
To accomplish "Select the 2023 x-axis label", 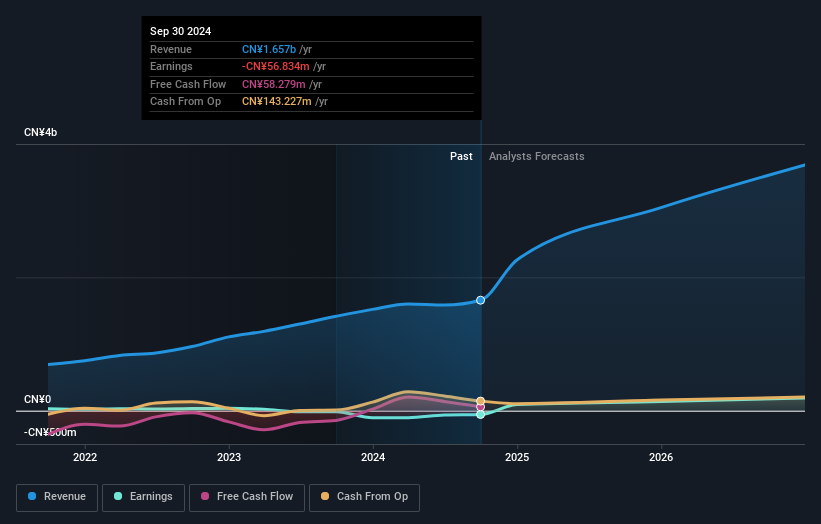I will [229, 458].
